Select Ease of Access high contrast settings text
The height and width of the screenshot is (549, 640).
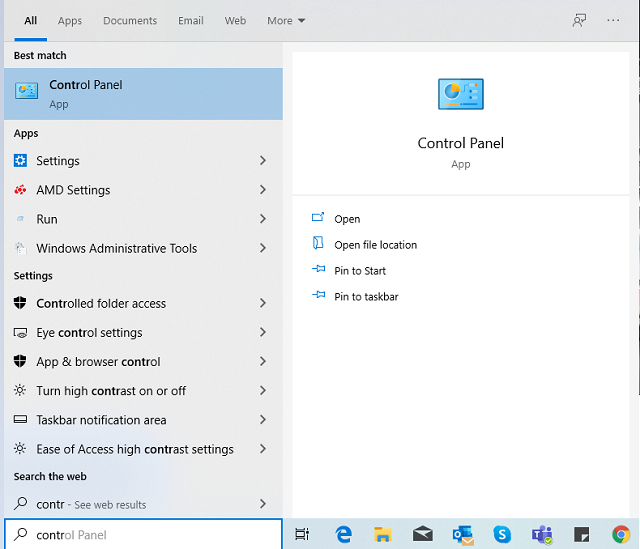pyautogui.click(x=135, y=449)
